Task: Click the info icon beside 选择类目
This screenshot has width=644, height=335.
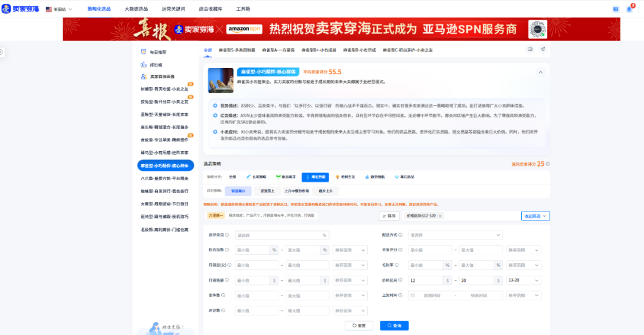Action: (x=227, y=235)
